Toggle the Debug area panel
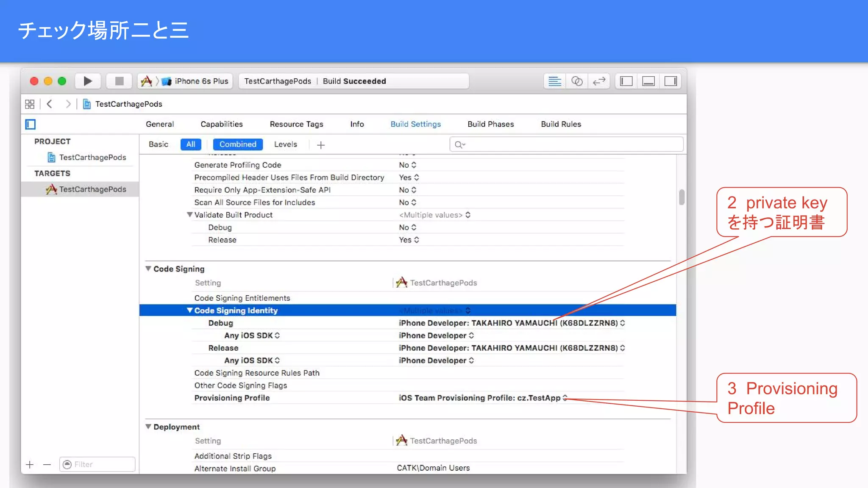This screenshot has height=488, width=868. pyautogui.click(x=648, y=81)
